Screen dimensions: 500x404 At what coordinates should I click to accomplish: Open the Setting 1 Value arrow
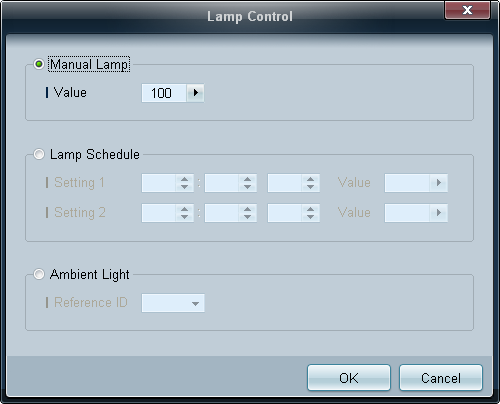pos(438,183)
